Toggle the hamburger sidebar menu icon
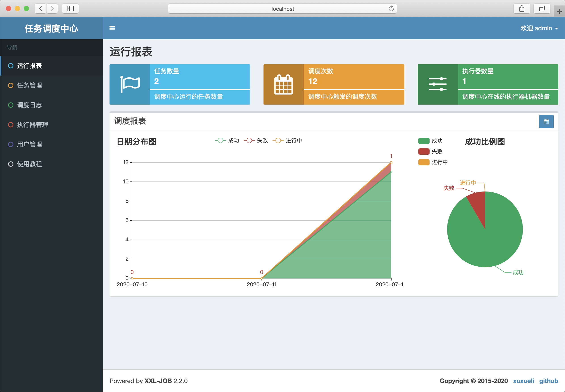 112,28
